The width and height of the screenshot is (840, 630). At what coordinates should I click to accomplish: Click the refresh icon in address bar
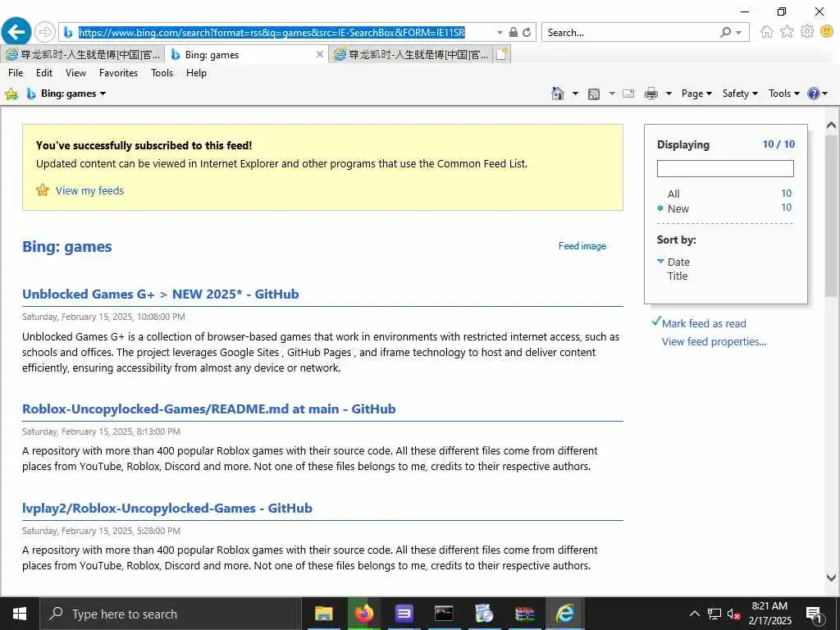527,32
